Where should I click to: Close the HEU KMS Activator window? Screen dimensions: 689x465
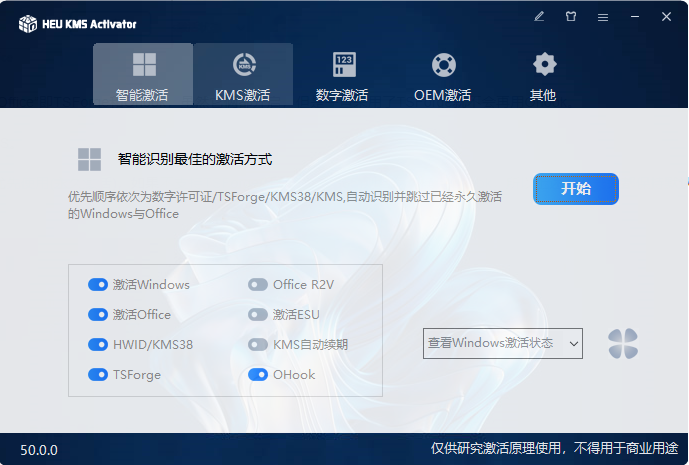point(667,17)
